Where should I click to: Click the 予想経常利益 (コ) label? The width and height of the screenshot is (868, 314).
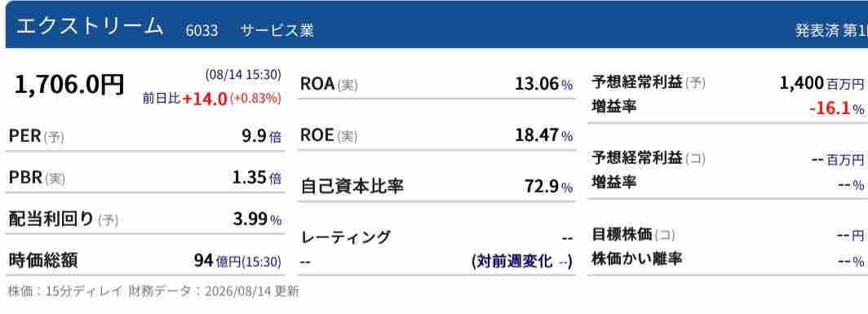649,158
